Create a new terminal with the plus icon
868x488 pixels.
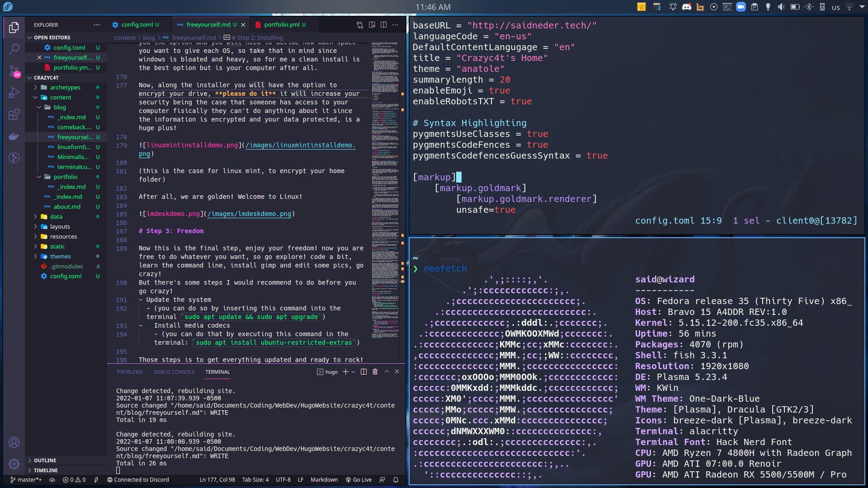coord(346,372)
